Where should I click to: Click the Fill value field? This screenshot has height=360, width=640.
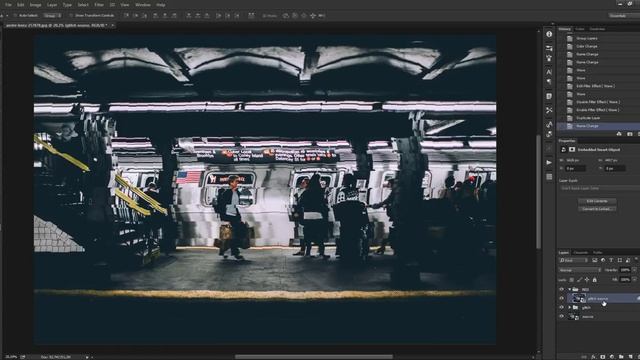[x=625, y=280]
